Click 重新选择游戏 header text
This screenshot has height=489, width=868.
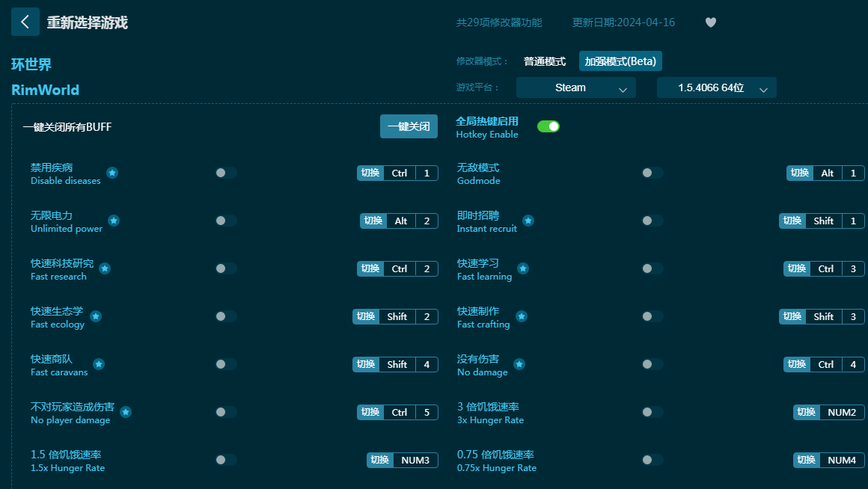(x=88, y=22)
